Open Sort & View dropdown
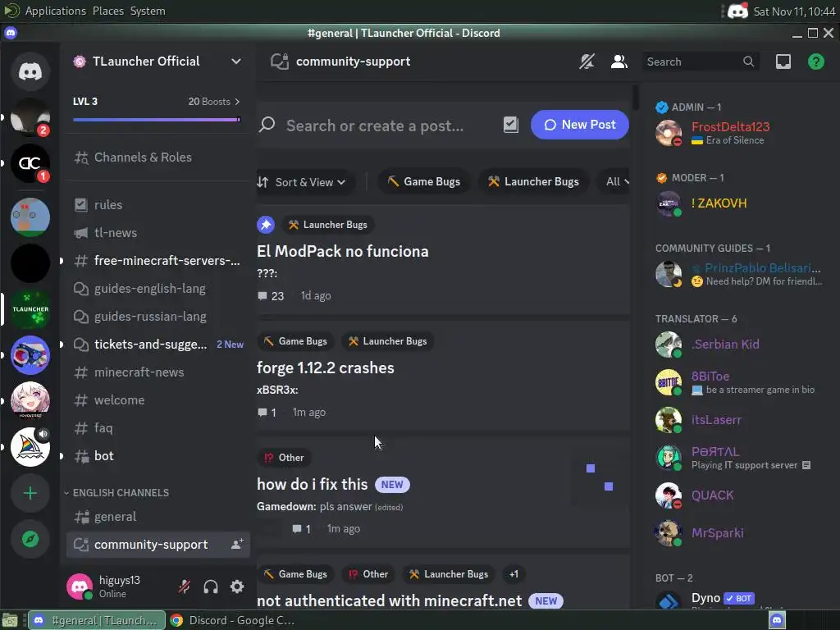840x630 pixels. tap(302, 182)
